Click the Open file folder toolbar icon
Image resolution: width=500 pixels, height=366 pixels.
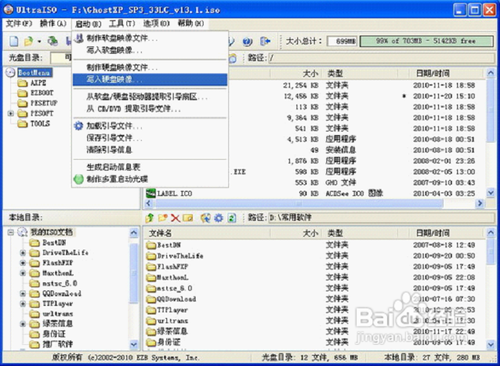click(28, 41)
